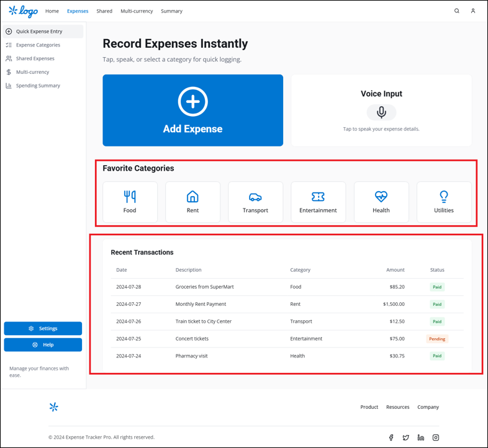Click the Category column header

point(300,270)
